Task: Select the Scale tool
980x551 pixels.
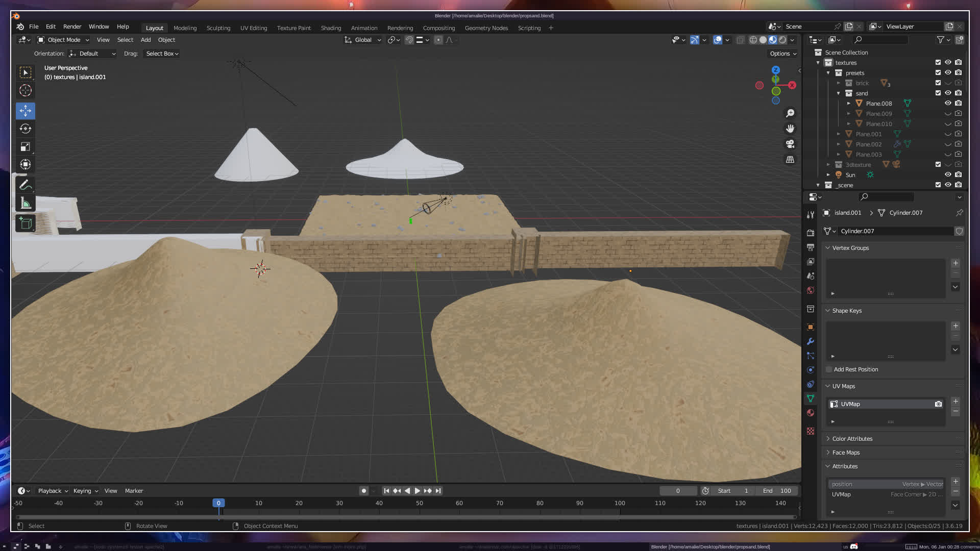Action: (x=25, y=147)
